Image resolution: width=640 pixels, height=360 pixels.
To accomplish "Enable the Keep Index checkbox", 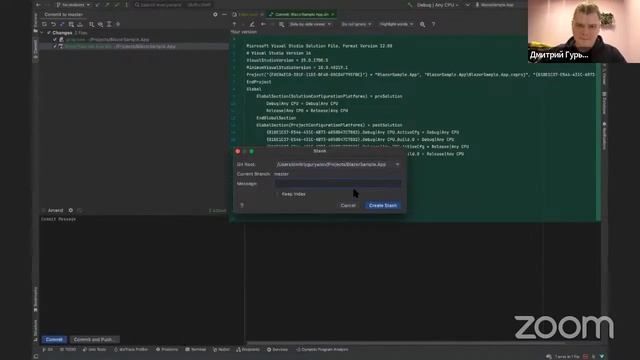I will (277, 194).
